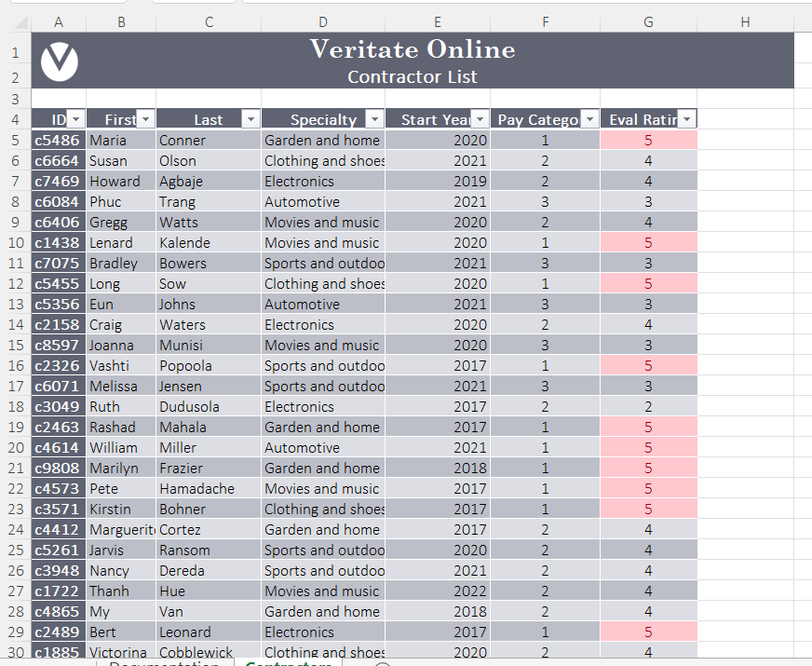Click the Select All corner triangle

click(x=20, y=22)
